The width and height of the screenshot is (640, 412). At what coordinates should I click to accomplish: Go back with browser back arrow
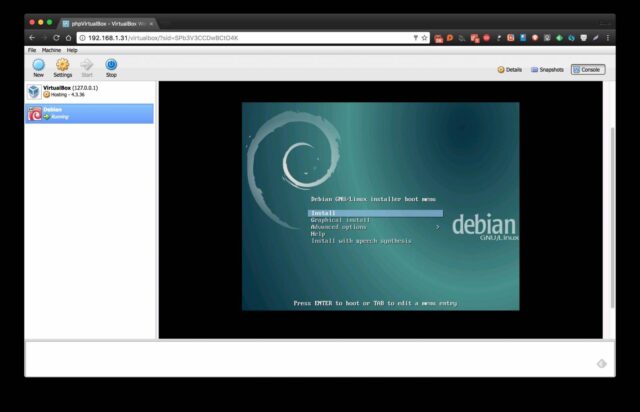(31, 38)
